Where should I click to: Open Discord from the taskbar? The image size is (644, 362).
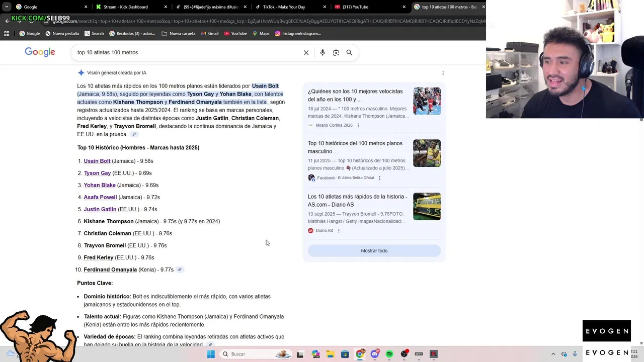[x=375, y=354]
